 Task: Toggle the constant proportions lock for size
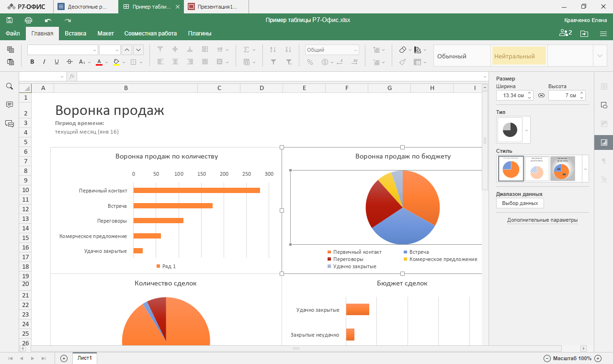pos(541,95)
